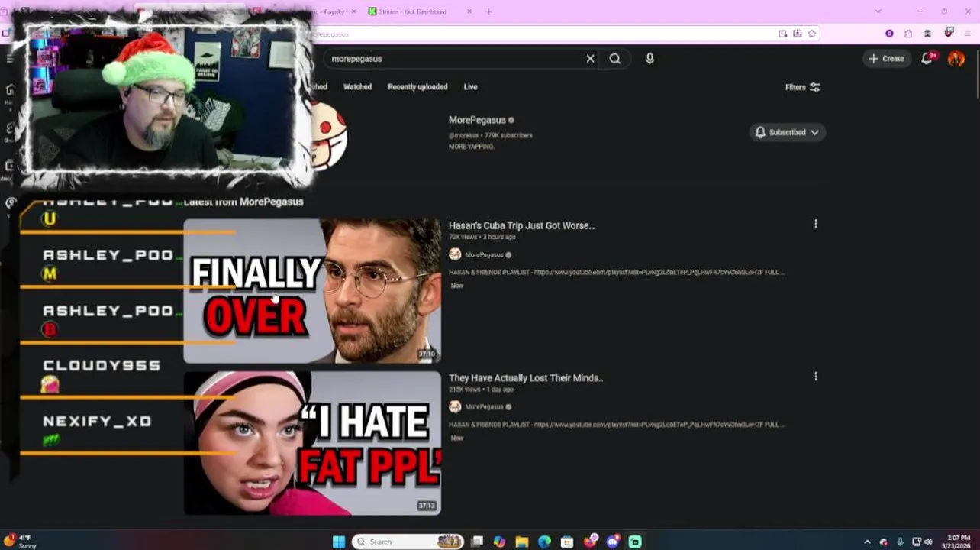Click the magnifier search button
This screenshot has width=980, height=550.
pyautogui.click(x=615, y=59)
